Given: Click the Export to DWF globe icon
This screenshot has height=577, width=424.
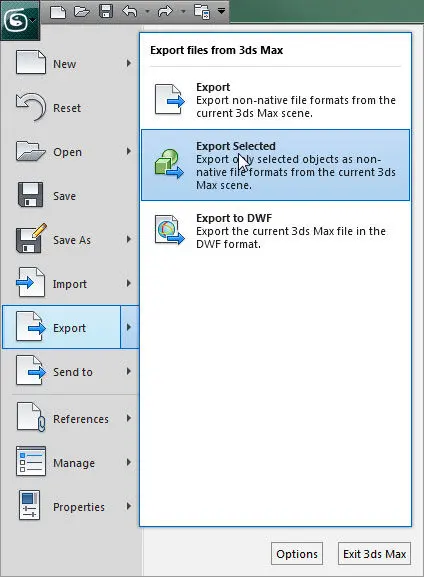Looking at the screenshot, I should coord(169,230).
